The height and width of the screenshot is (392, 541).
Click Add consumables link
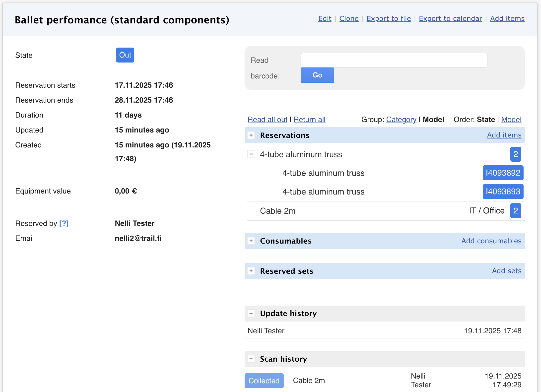tap(491, 241)
